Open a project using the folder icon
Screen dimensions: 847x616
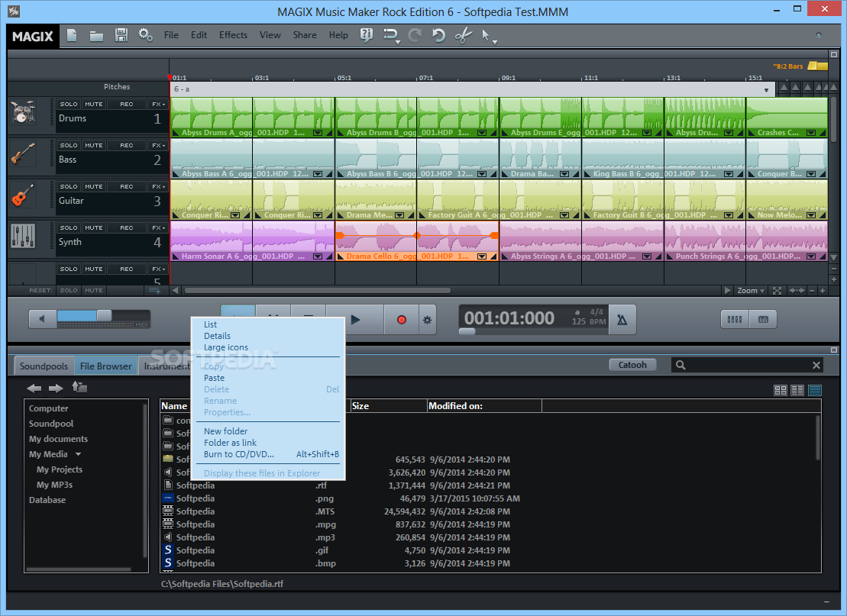pyautogui.click(x=96, y=36)
